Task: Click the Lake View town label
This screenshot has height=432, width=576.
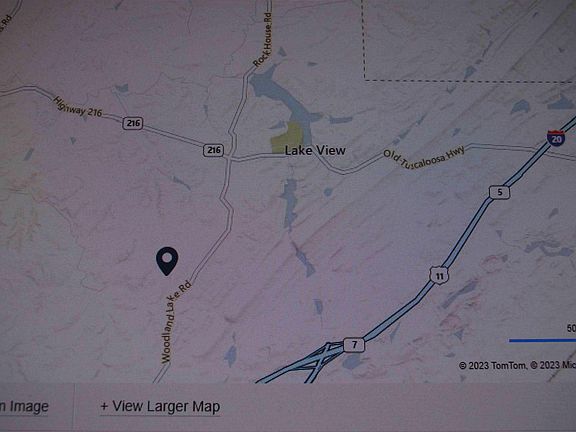Action: pos(315,150)
